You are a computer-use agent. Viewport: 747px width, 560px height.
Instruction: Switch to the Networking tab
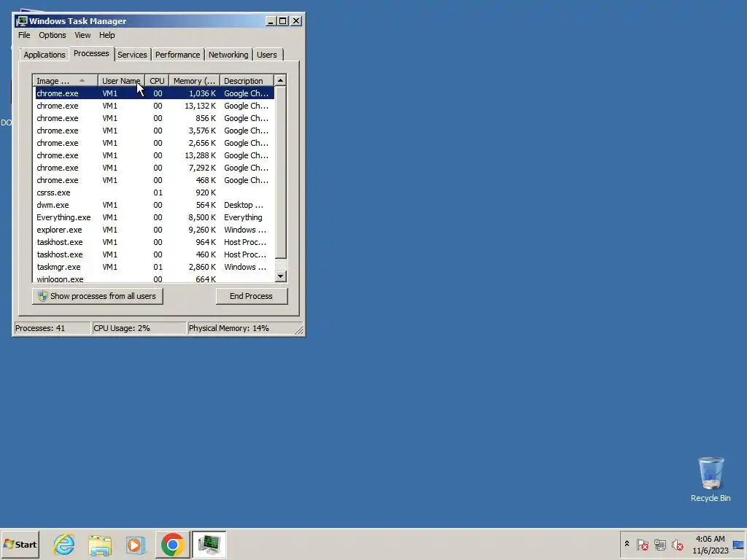(228, 55)
